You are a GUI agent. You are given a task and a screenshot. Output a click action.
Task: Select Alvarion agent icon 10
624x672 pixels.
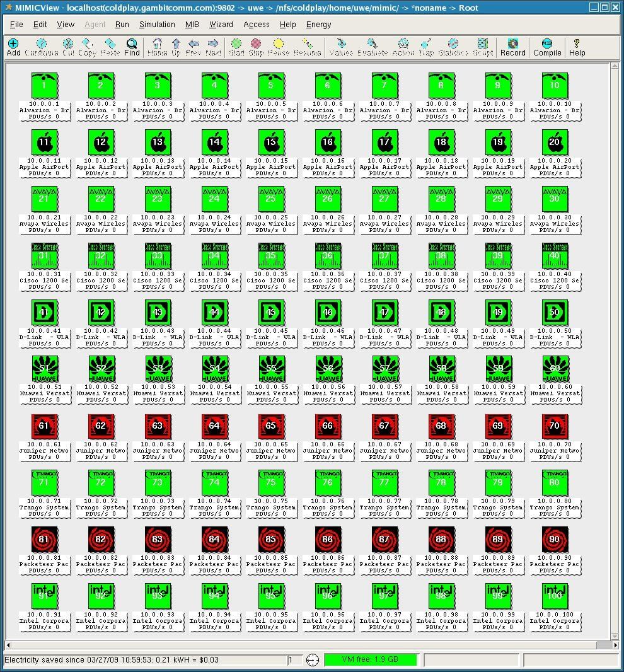click(555, 85)
